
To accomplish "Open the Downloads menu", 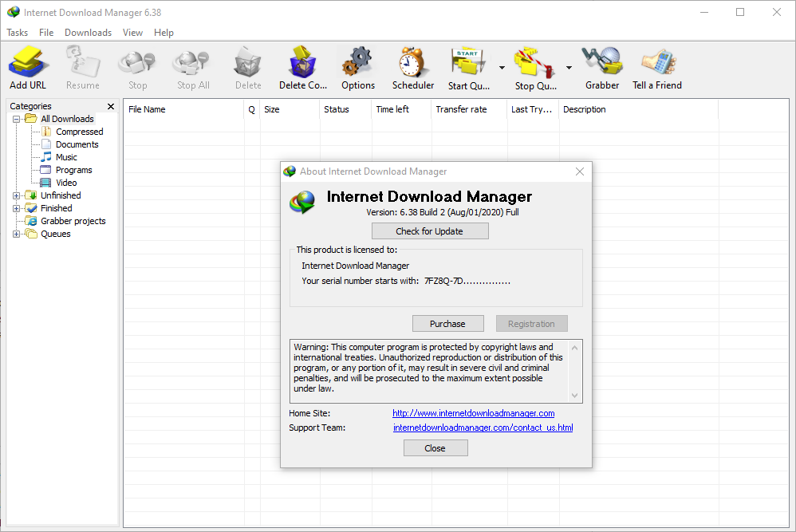I will (x=88, y=33).
